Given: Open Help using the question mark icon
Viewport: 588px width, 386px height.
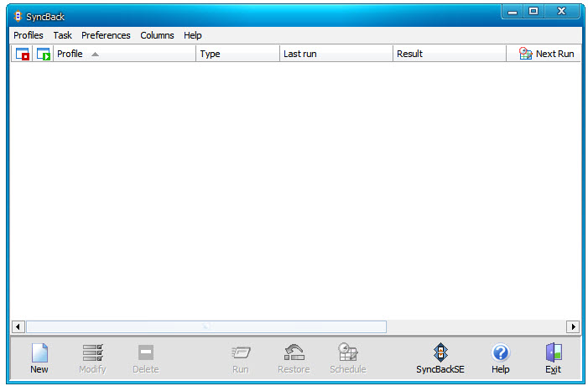Looking at the screenshot, I should pos(500,352).
